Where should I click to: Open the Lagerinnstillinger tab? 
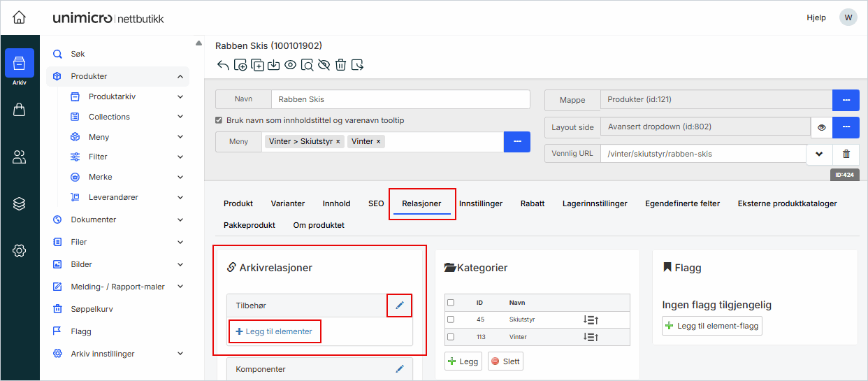point(595,203)
